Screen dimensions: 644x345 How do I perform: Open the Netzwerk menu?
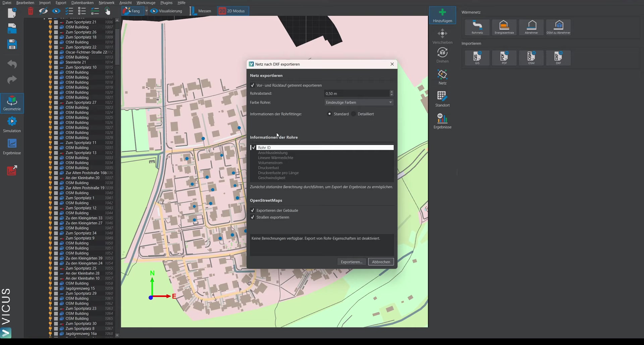tap(106, 3)
